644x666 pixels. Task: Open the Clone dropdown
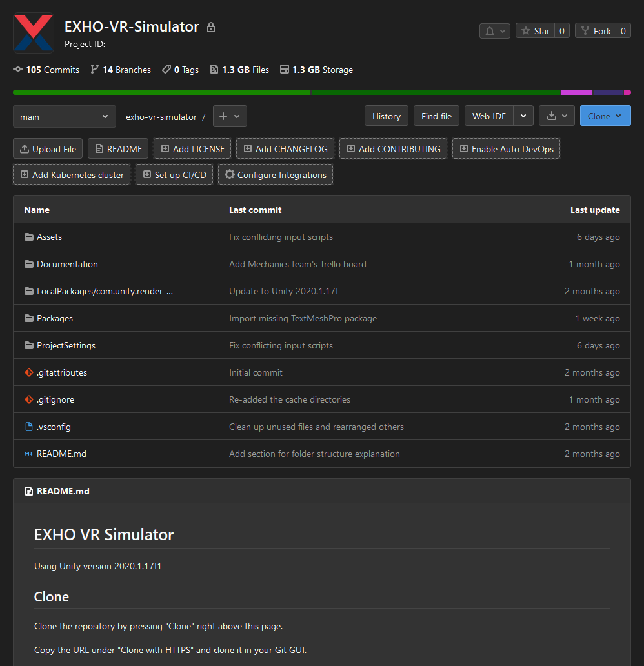605,116
